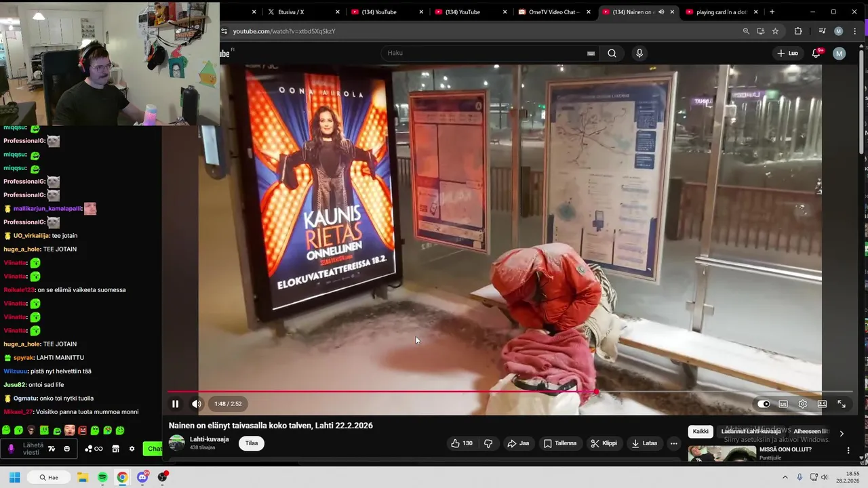The height and width of the screenshot is (488, 868).
Task: Mute the Nainen on tab audio icon
Action: click(661, 12)
